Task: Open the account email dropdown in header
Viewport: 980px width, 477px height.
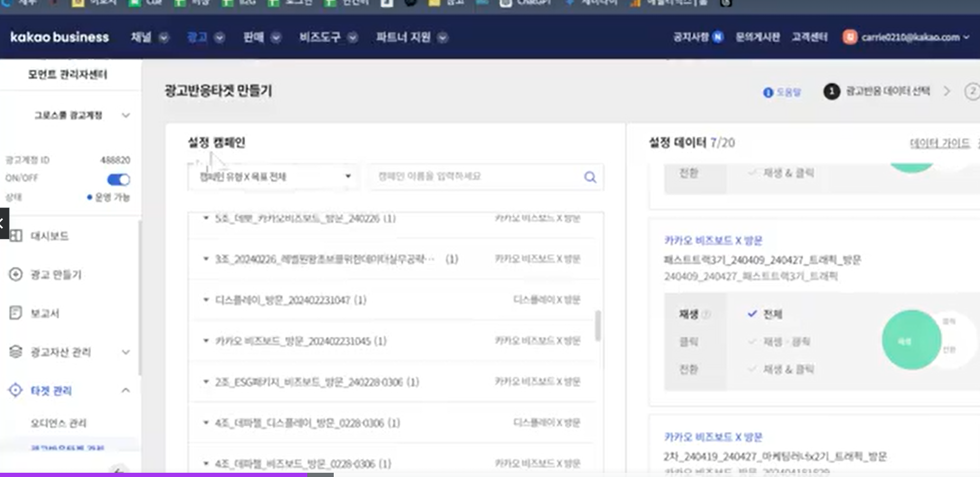Action: point(915,37)
